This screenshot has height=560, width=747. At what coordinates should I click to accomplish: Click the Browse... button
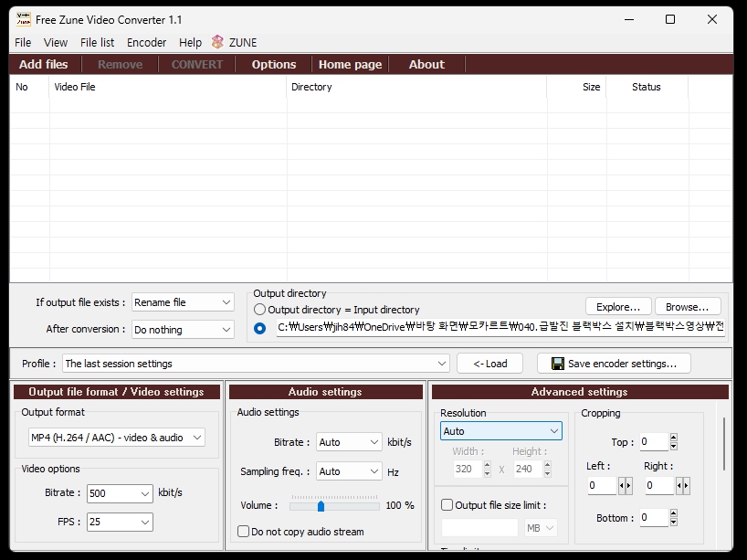point(688,307)
